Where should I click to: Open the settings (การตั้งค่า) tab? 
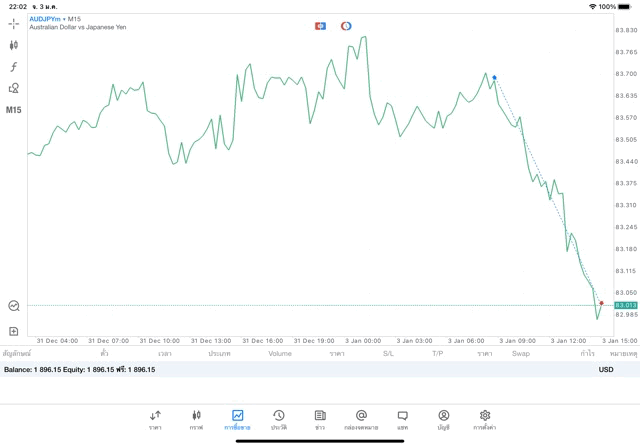pos(485,419)
